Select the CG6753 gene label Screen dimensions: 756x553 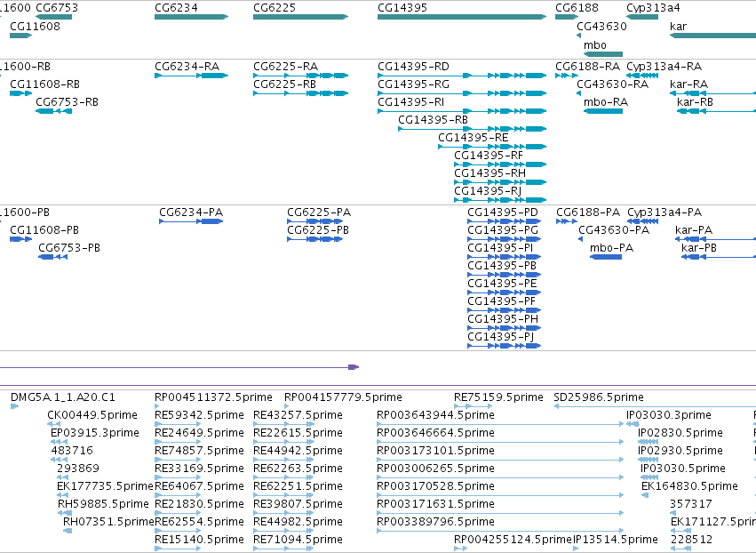pyautogui.click(x=57, y=8)
